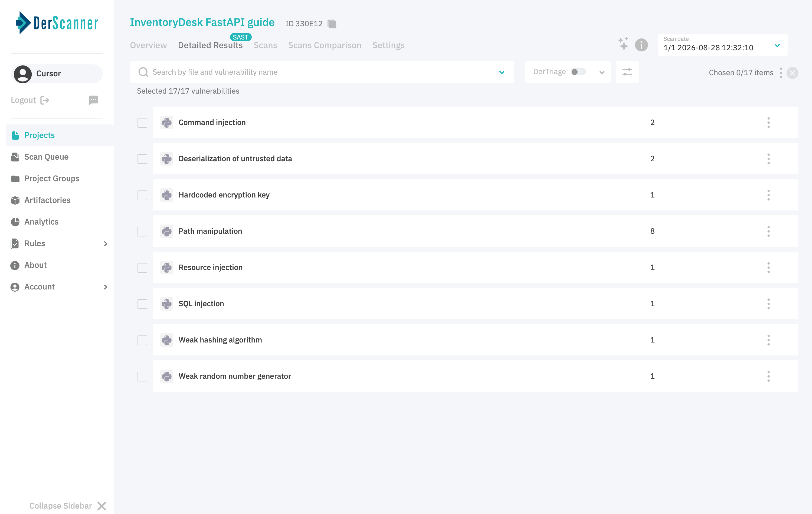This screenshot has height=514, width=812.
Task: Check the Deserialization of untrusted data checkbox
Action: click(x=142, y=159)
